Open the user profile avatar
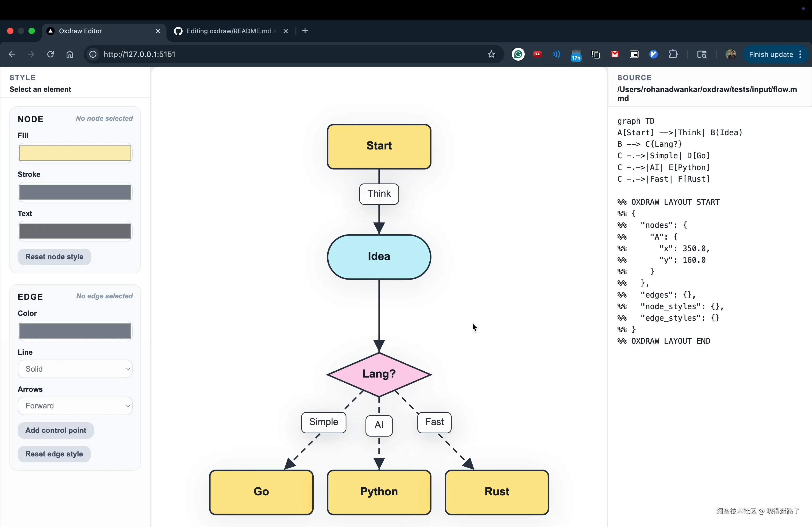This screenshot has width=812, height=527. (x=730, y=54)
